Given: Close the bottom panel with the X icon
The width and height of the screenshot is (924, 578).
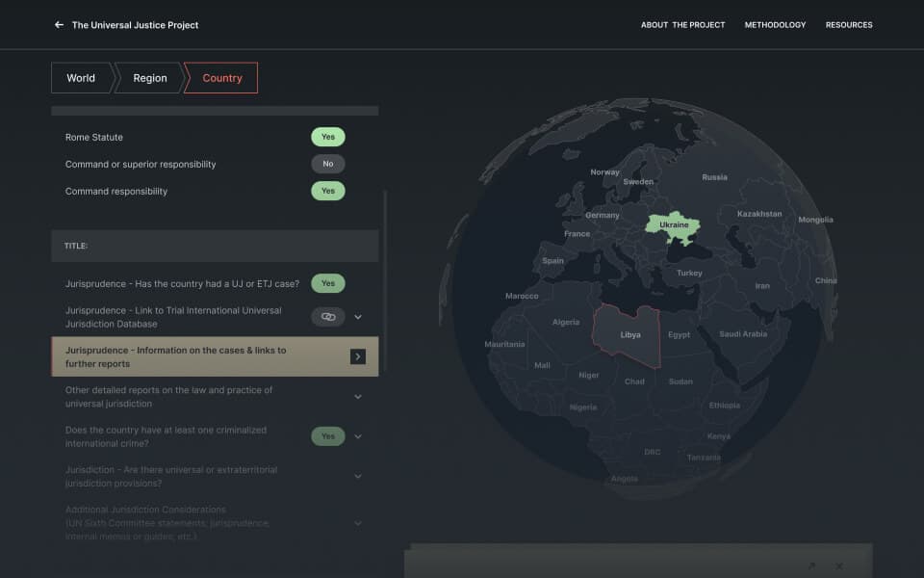Looking at the screenshot, I should click(x=839, y=566).
